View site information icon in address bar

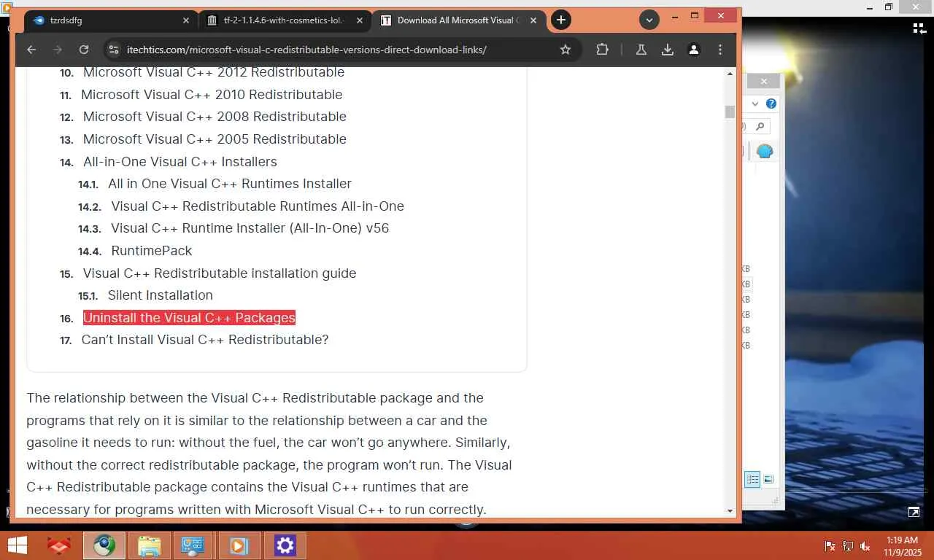[113, 50]
